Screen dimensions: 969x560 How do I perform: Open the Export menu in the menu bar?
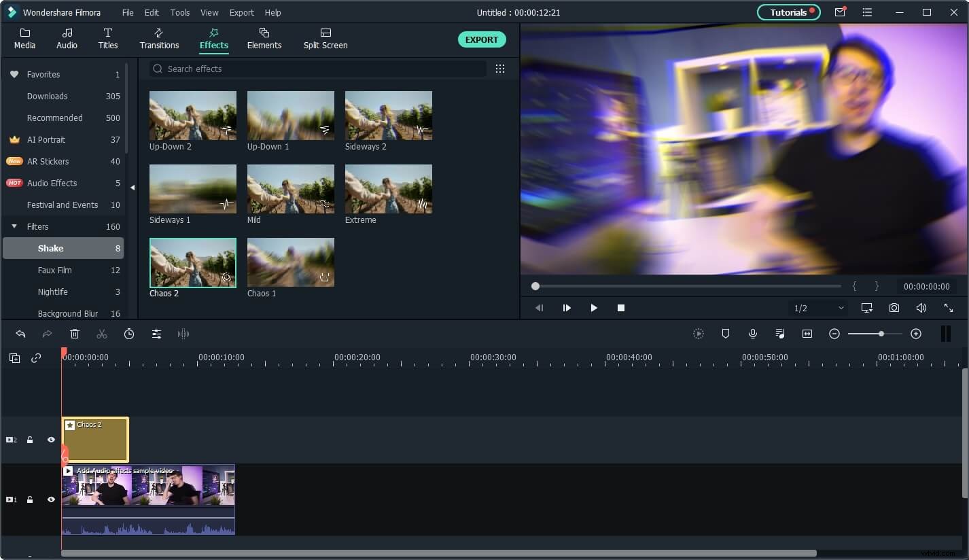pyautogui.click(x=241, y=12)
